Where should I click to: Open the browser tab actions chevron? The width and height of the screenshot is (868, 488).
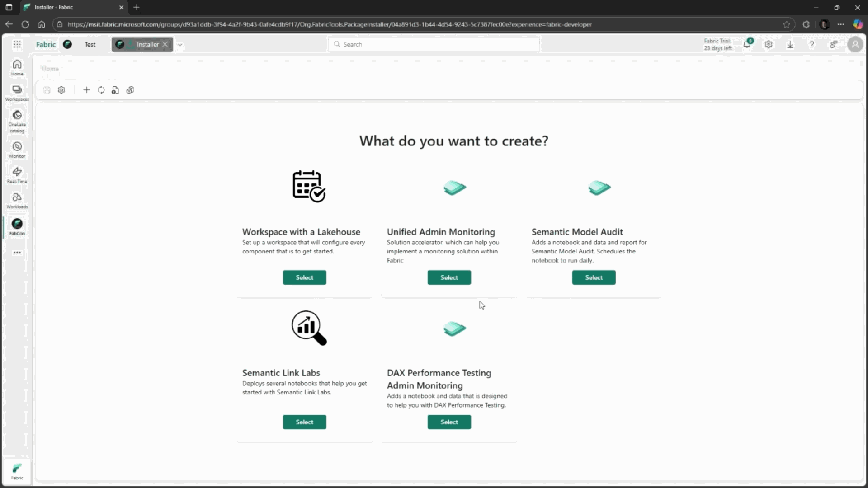[x=9, y=7]
